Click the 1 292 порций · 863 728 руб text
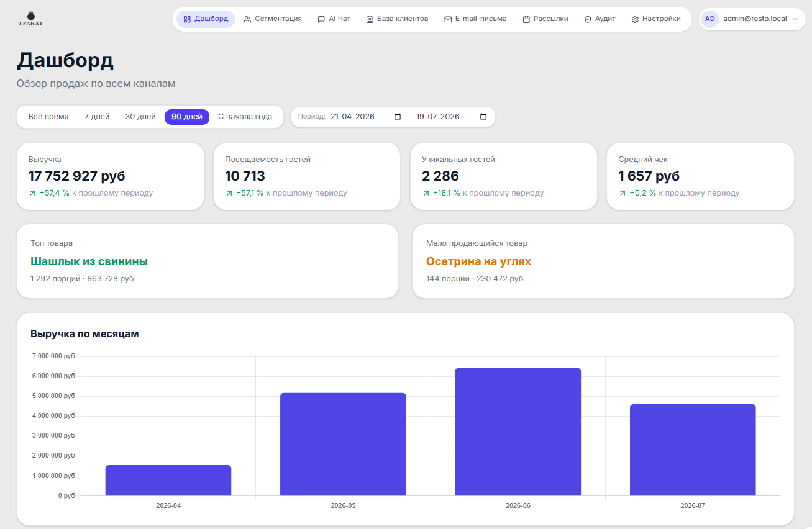The image size is (812, 529). point(82,279)
